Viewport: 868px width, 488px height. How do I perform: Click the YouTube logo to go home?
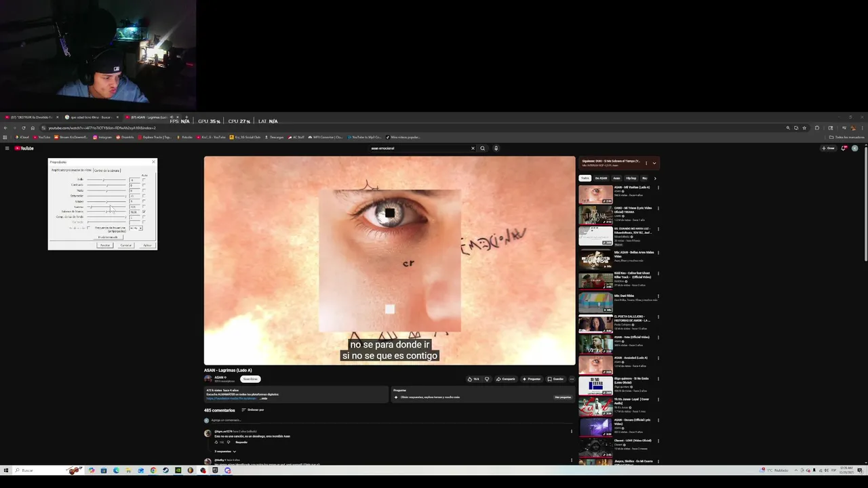(24, 148)
